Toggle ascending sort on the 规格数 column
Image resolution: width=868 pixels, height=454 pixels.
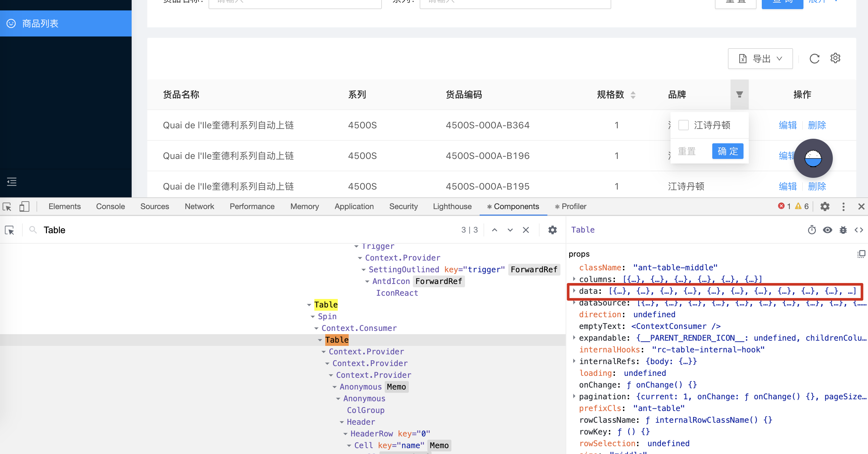(634, 92)
